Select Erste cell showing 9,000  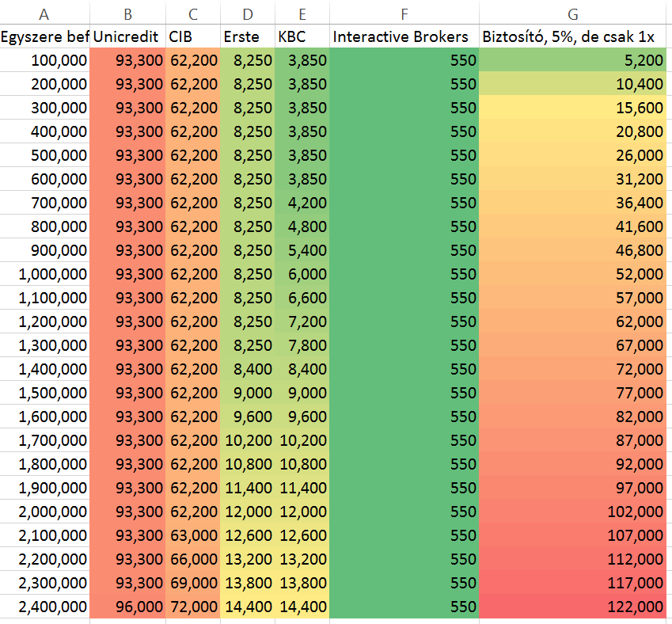pyautogui.click(x=248, y=393)
